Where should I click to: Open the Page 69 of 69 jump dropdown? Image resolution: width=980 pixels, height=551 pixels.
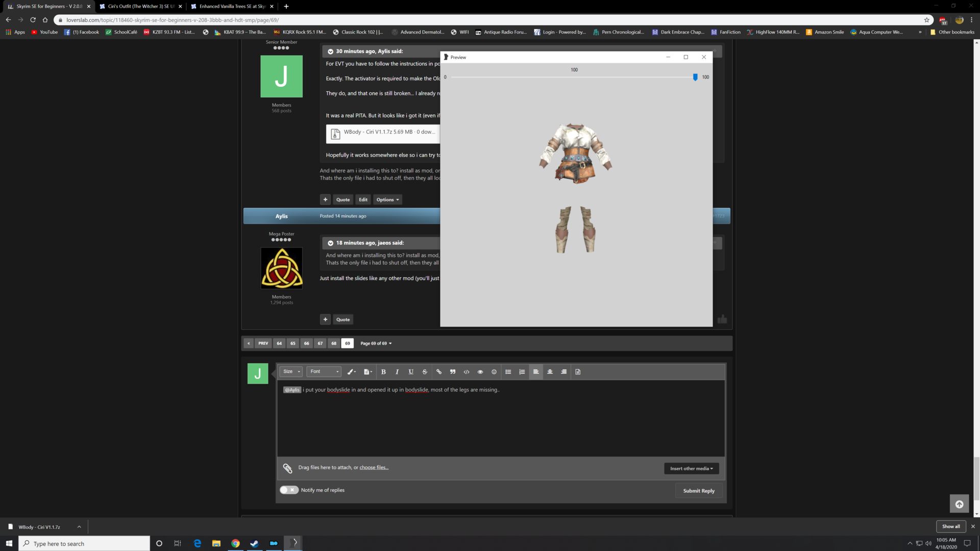pyautogui.click(x=376, y=343)
